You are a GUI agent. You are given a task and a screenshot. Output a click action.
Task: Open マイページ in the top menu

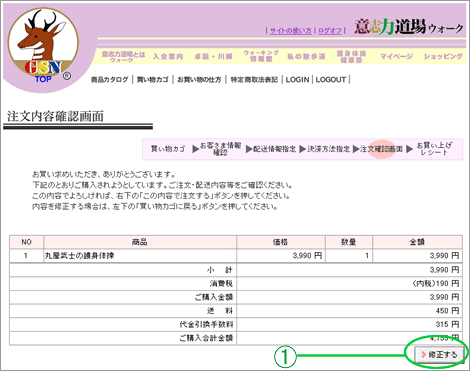click(396, 57)
